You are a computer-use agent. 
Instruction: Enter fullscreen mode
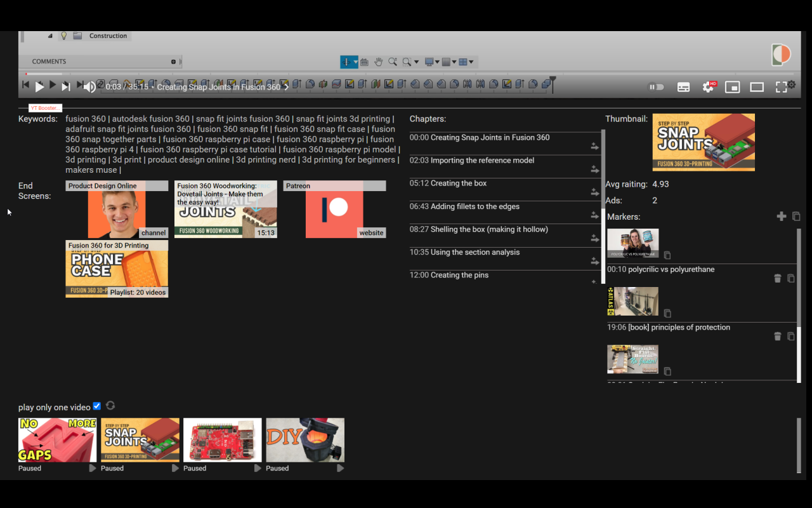[x=782, y=87]
